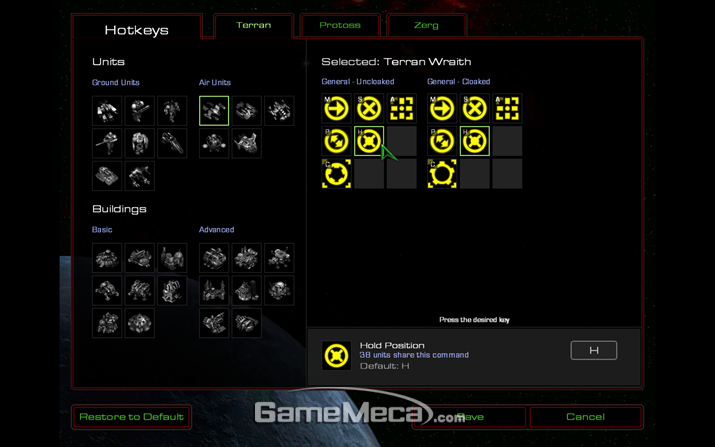Viewport: 715px width, 447px height.
Task: Click the Hold Position icon in details bar
Action: click(x=337, y=355)
